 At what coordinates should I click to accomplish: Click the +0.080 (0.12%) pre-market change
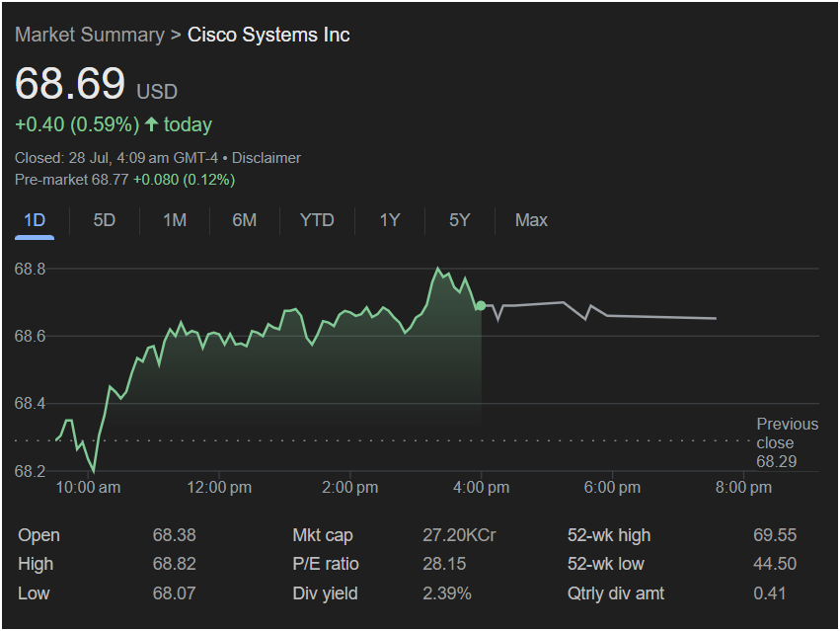(x=184, y=180)
